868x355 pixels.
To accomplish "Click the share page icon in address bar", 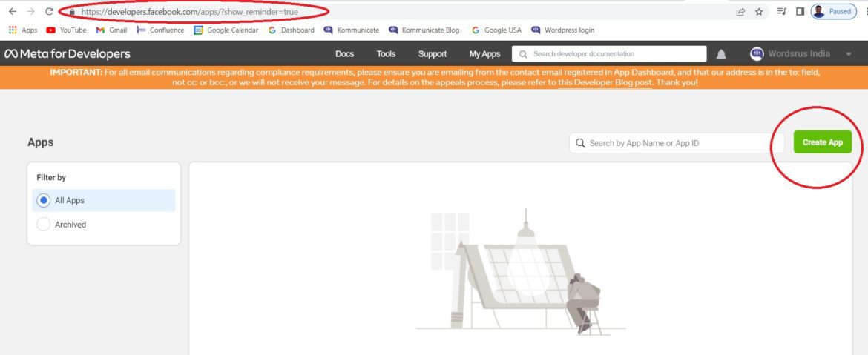I will tap(740, 12).
